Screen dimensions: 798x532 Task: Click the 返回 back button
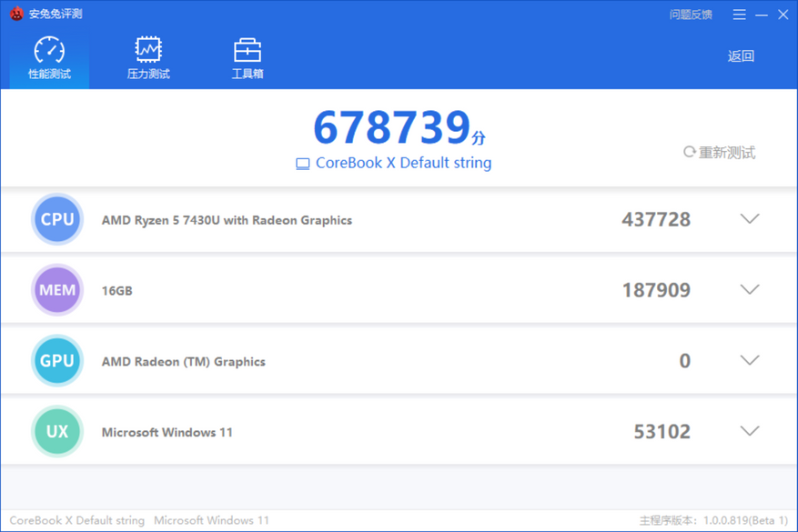click(x=741, y=56)
